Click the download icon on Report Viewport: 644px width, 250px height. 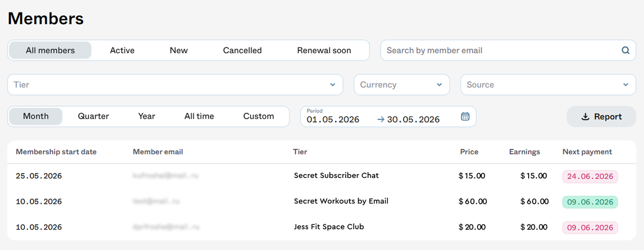586,117
